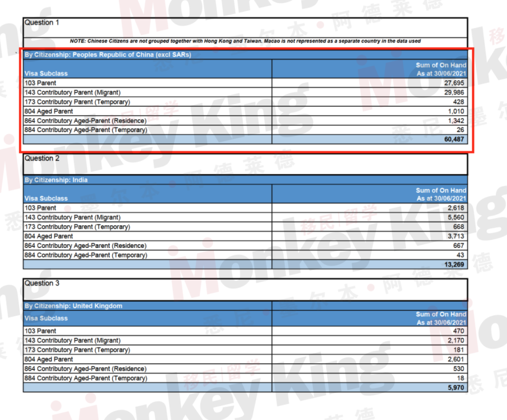This screenshot has height=420, width=507.
Task: Click '173 Contributory Parent (Temporary)' in India table
Action: pos(77,227)
